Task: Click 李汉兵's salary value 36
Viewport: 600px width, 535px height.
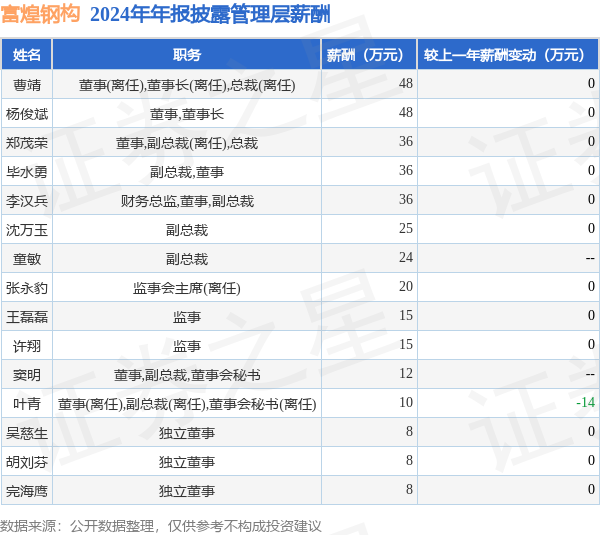Action: coord(406,199)
